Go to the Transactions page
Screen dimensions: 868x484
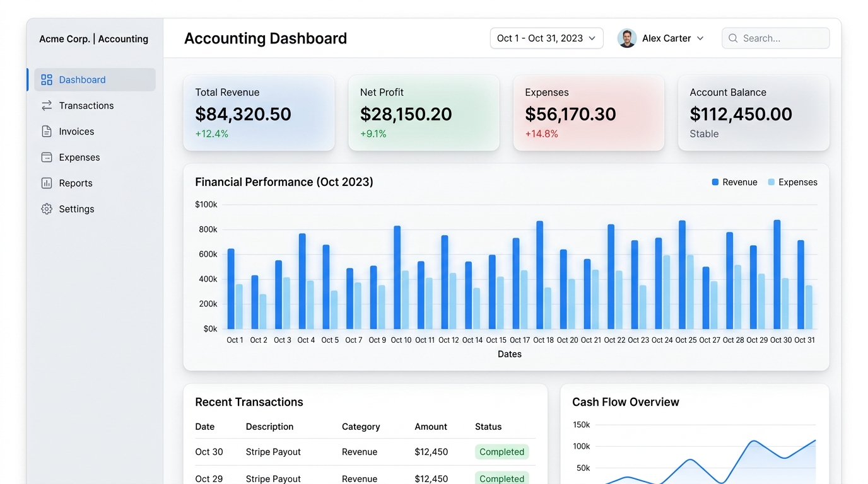95,106
